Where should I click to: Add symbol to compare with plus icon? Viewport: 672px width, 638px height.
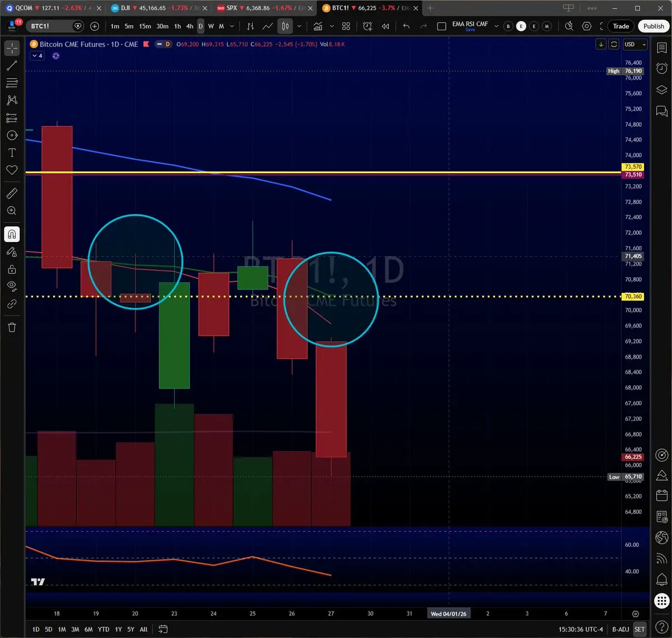point(95,26)
